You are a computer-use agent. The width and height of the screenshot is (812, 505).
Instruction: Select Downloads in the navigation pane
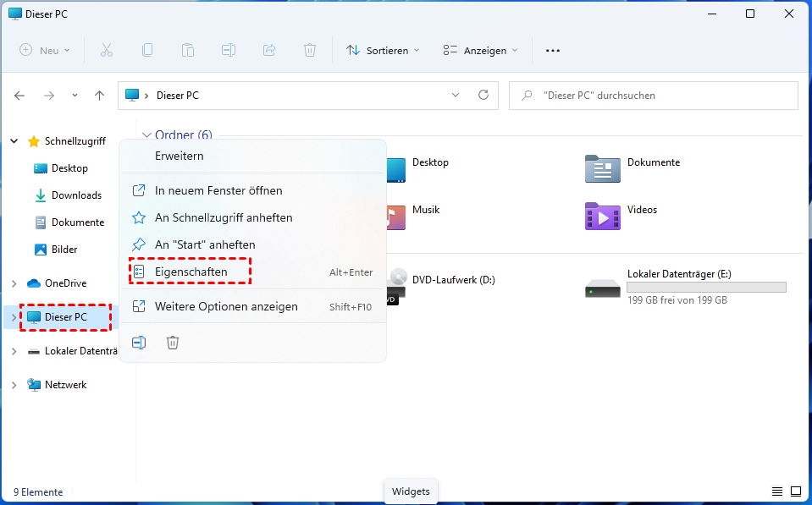(76, 195)
